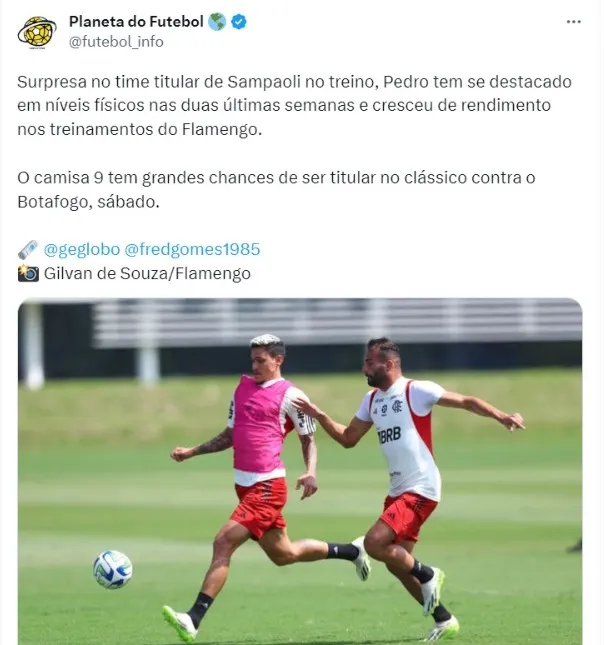Image resolution: width=604 pixels, height=645 pixels.
Task: Click the camera emoji before the photo credit
Action: pos(28,273)
